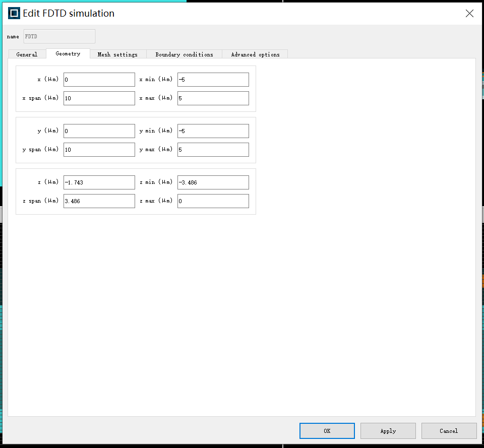Open the Mesh settings tab
Viewport: 484px width, 448px height.
click(x=117, y=54)
